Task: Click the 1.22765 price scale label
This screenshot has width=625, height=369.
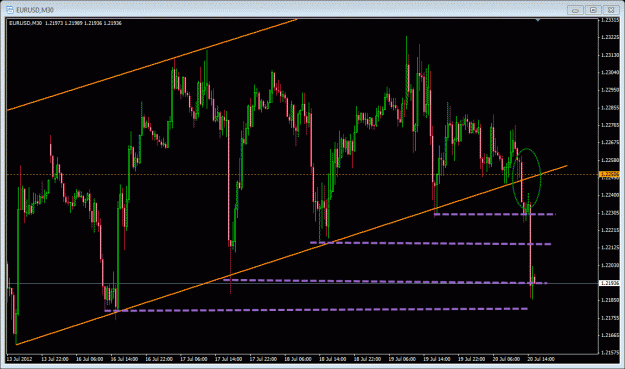Action: point(610,125)
